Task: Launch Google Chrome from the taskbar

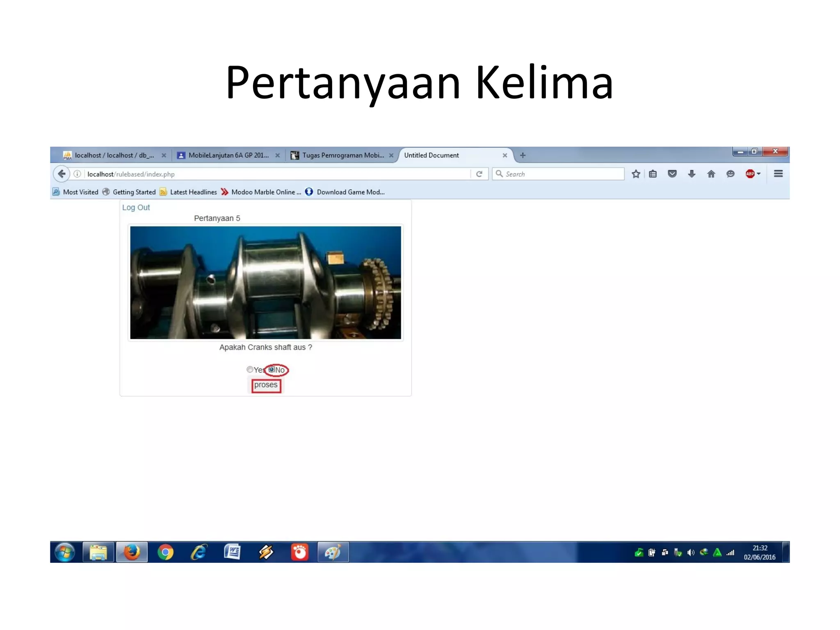Action: (165, 552)
